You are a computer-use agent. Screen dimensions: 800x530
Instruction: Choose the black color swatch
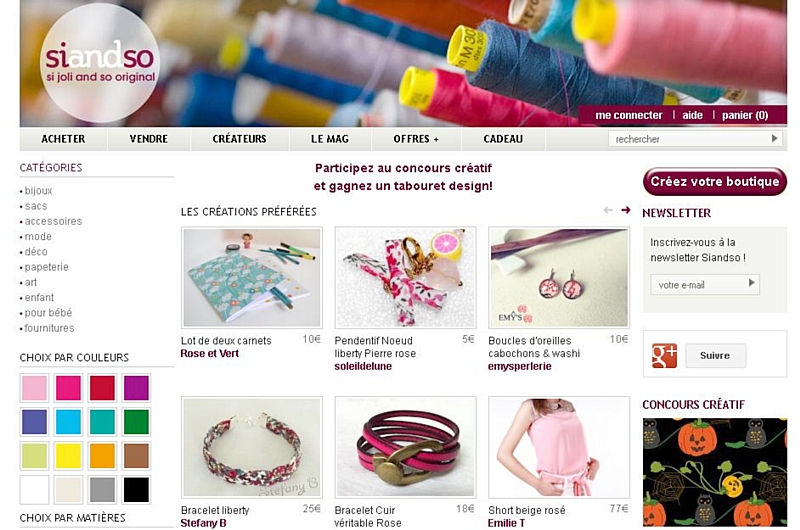136,490
